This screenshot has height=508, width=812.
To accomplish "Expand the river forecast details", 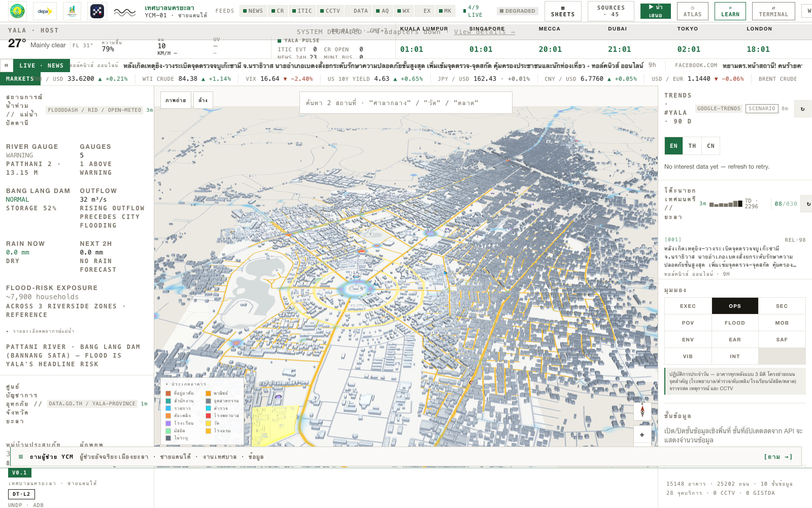I will (x=40, y=331).
